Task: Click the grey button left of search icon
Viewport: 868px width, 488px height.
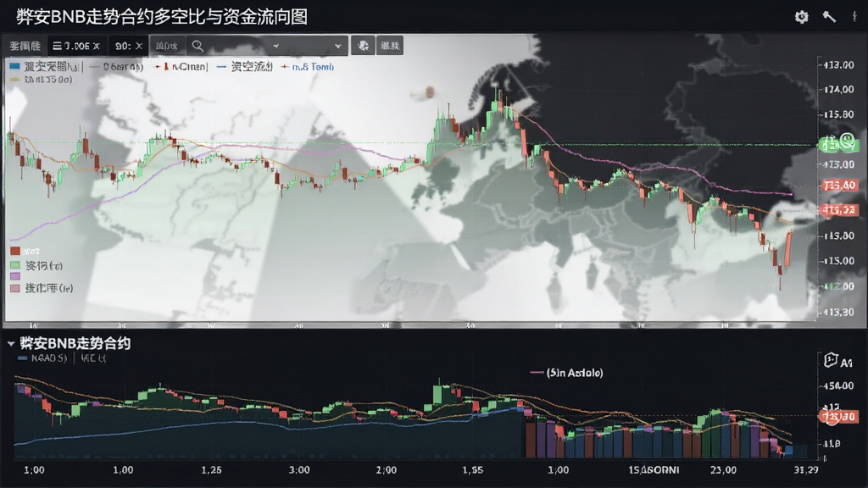Action: pos(167,46)
